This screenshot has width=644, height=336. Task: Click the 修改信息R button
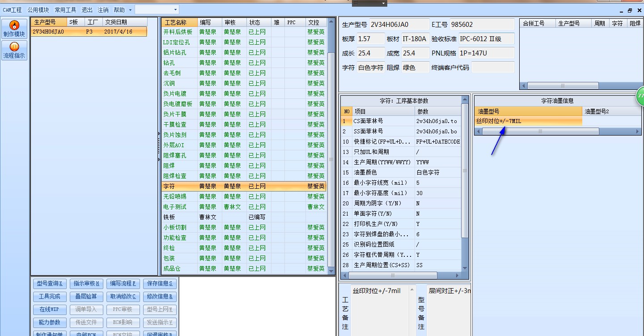click(x=160, y=297)
